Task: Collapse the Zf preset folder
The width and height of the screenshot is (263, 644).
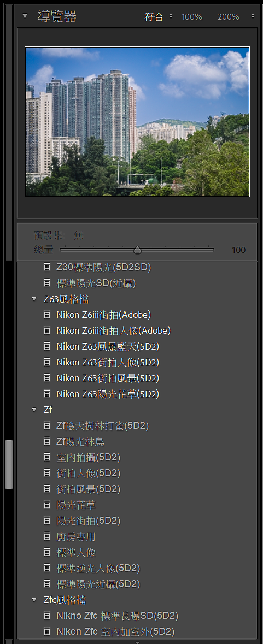Action: click(34, 410)
